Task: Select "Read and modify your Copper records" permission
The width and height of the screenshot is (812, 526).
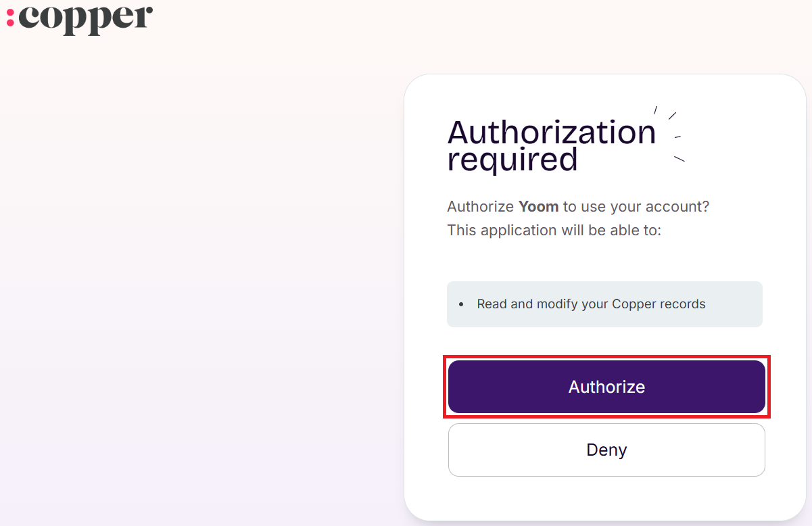Action: pos(591,304)
